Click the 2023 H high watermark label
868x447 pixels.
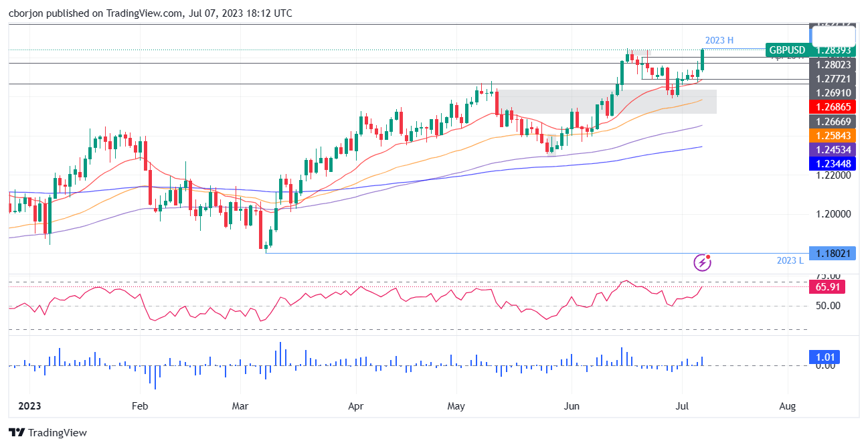(721, 40)
